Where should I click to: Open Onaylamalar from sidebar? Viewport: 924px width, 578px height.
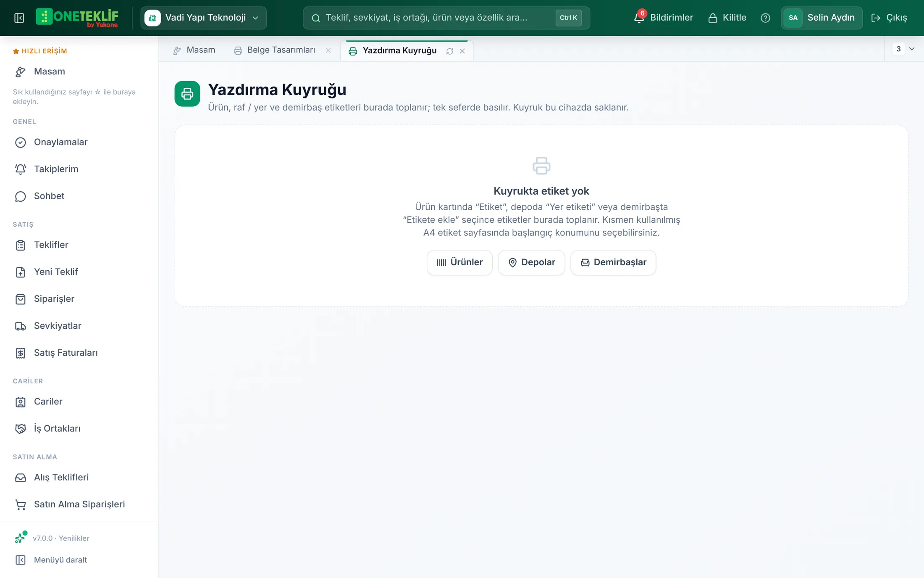pyautogui.click(x=79, y=142)
